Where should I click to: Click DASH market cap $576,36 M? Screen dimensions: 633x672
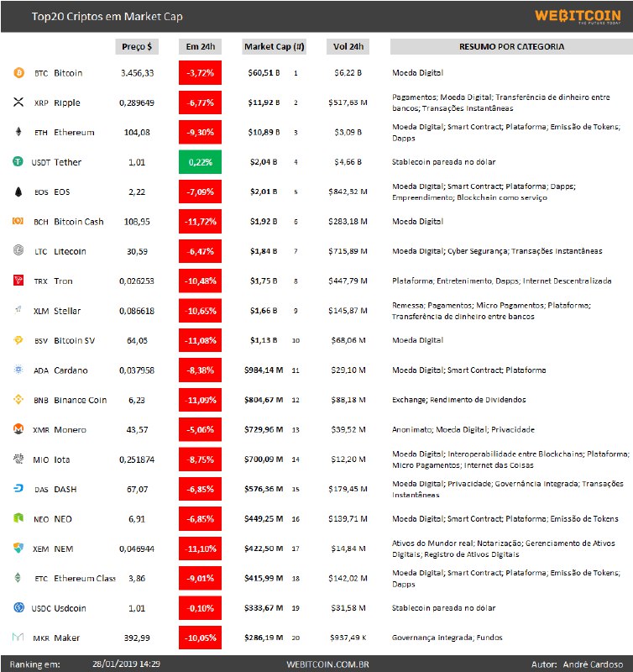click(x=264, y=489)
